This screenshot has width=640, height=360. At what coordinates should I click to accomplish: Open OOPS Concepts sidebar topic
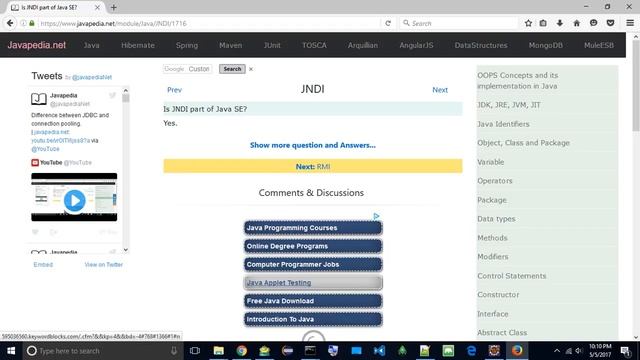tap(518, 81)
